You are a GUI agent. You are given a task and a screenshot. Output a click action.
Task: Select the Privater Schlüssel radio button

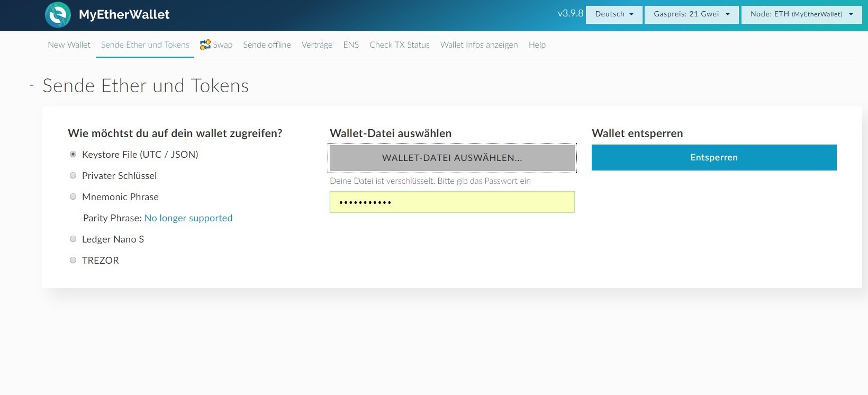point(73,175)
